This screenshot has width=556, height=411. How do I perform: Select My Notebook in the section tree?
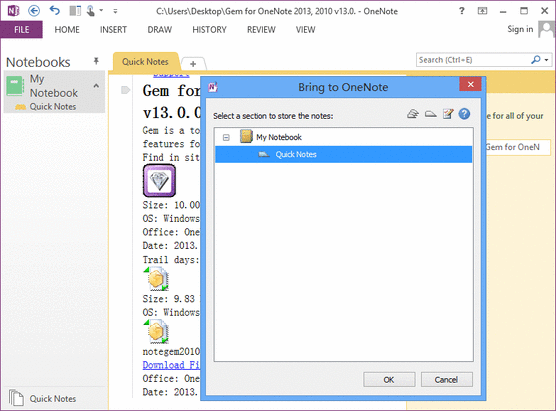(278, 137)
